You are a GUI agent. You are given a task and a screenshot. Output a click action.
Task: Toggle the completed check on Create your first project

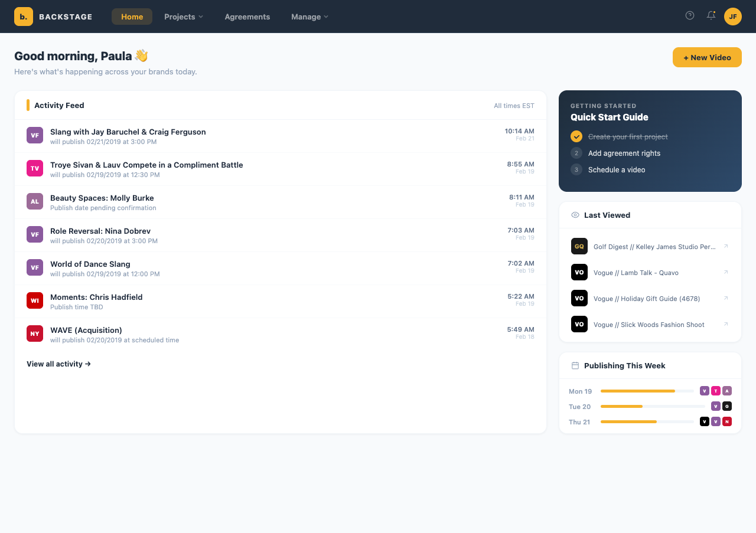point(575,136)
